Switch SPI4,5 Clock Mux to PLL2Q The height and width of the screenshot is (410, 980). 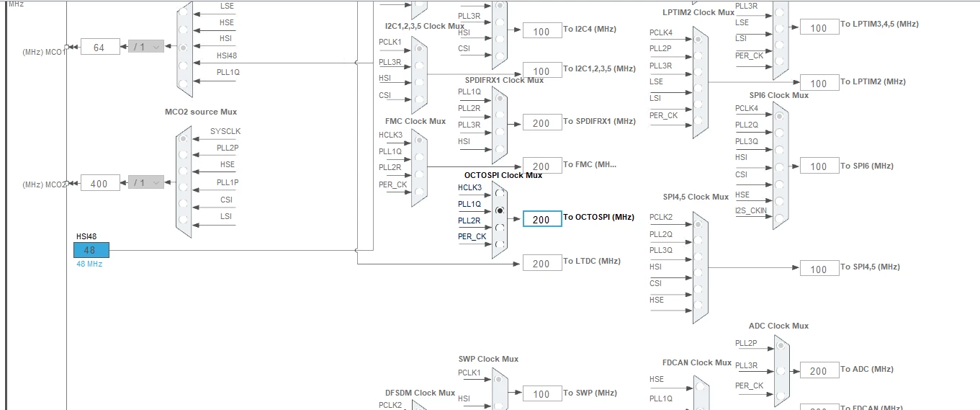click(697, 241)
